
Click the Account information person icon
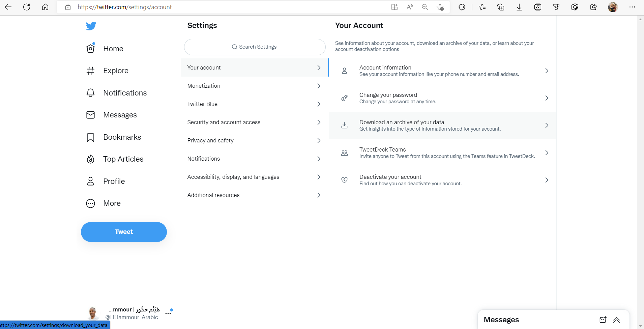[x=344, y=71]
